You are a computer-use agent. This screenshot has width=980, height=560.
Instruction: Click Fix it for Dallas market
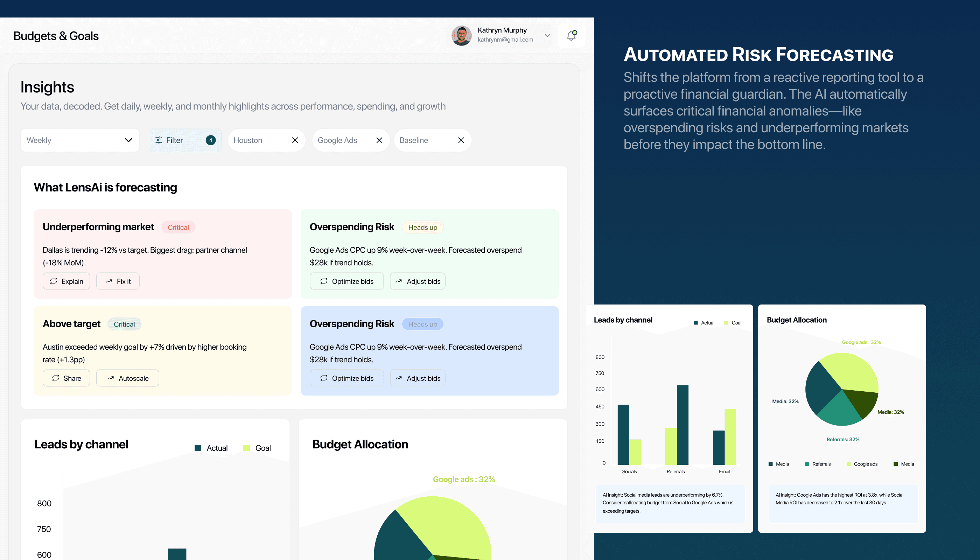tap(118, 281)
